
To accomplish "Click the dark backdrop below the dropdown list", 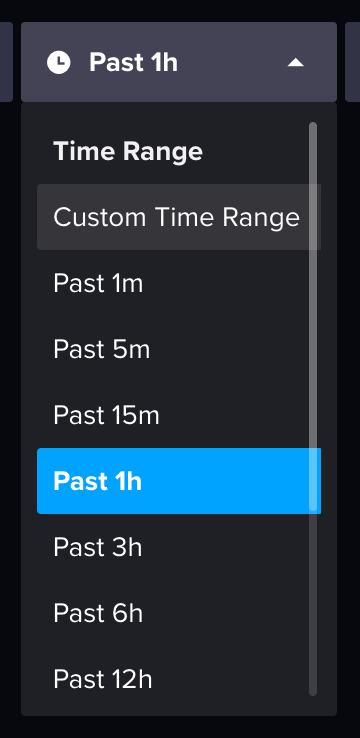I will [x=179, y=727].
